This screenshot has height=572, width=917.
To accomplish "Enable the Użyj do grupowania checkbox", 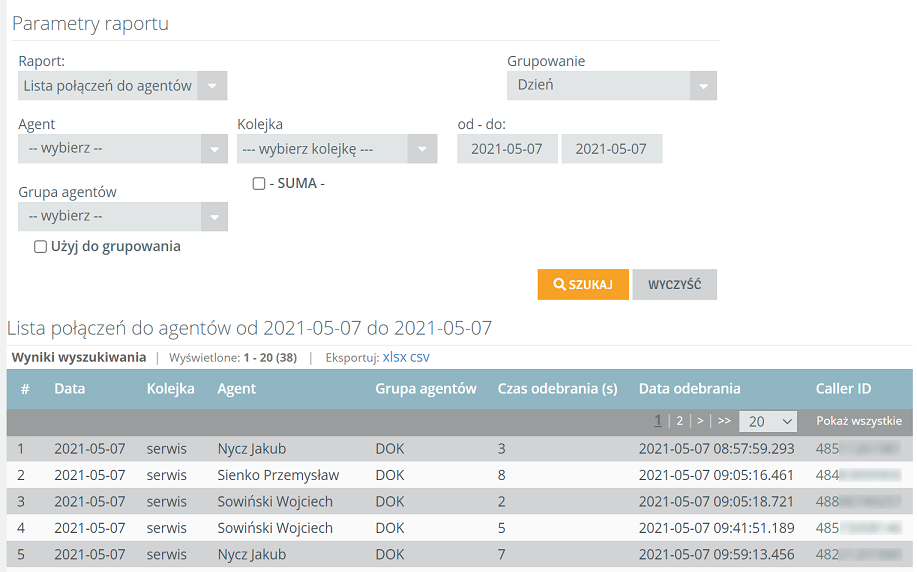I will click(x=40, y=247).
